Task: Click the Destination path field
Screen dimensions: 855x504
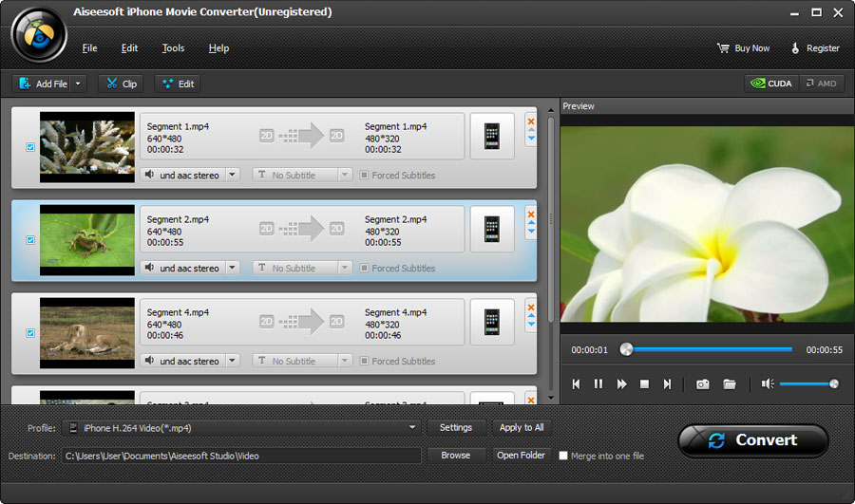Action: click(x=241, y=456)
